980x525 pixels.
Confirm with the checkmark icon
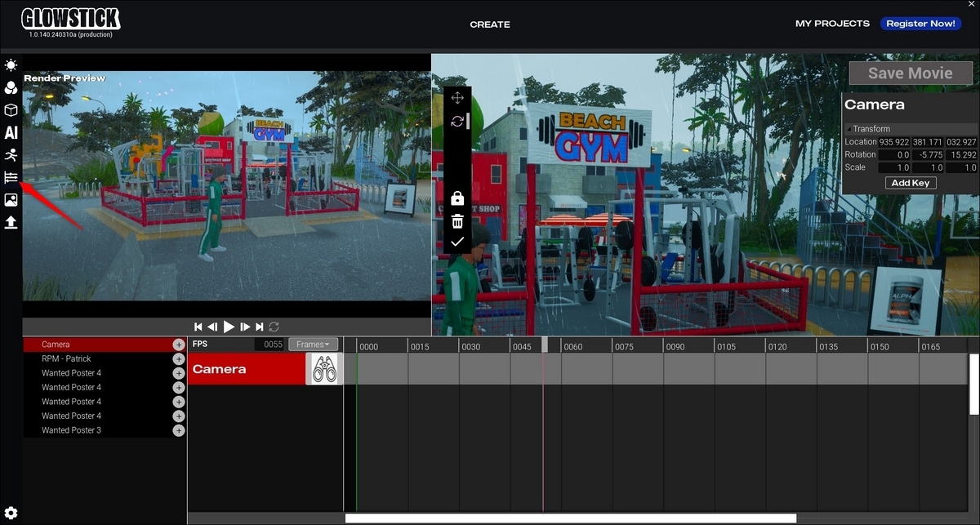pyautogui.click(x=457, y=242)
